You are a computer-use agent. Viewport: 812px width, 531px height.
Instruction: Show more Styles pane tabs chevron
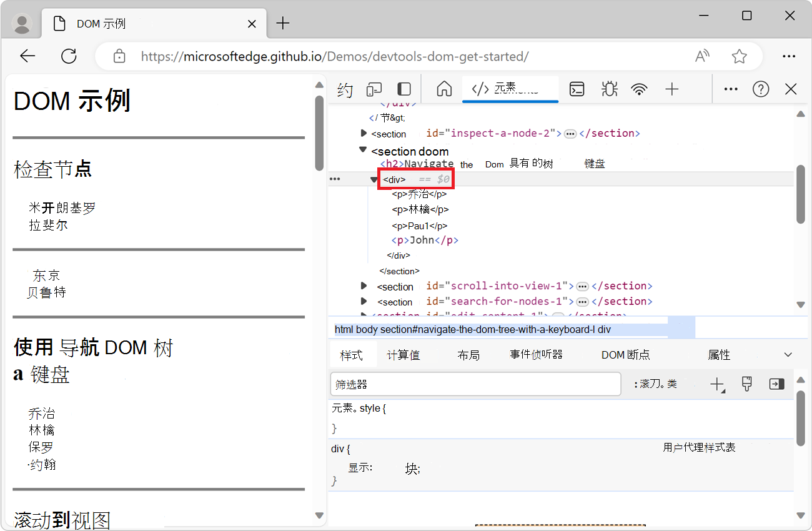click(788, 355)
